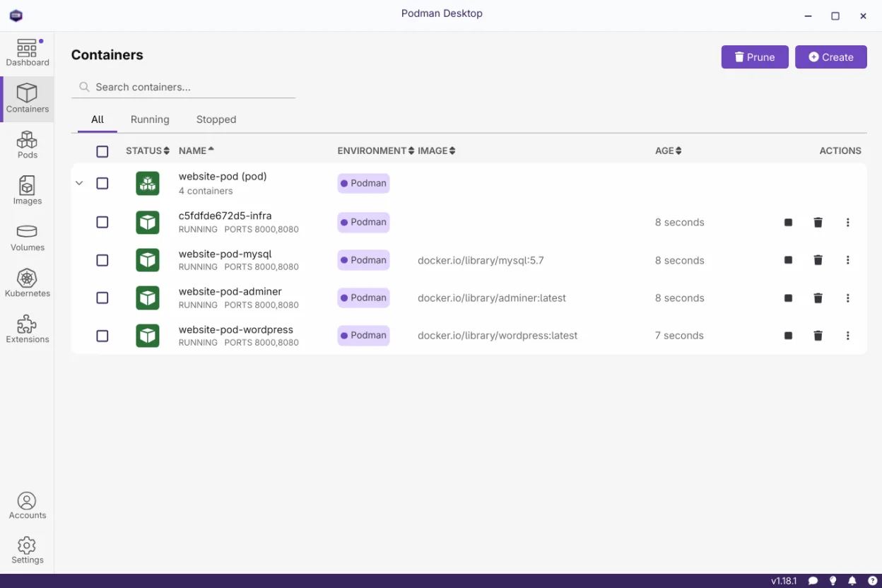The image size is (882, 588).
Task: Click the docker.io/library/adminer:latest image text
Action: (x=492, y=298)
